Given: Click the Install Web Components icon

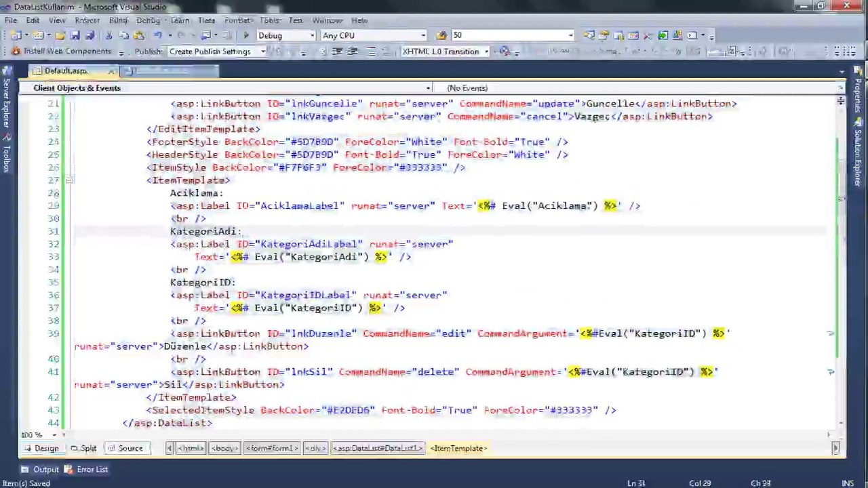Looking at the screenshot, I should (16, 52).
